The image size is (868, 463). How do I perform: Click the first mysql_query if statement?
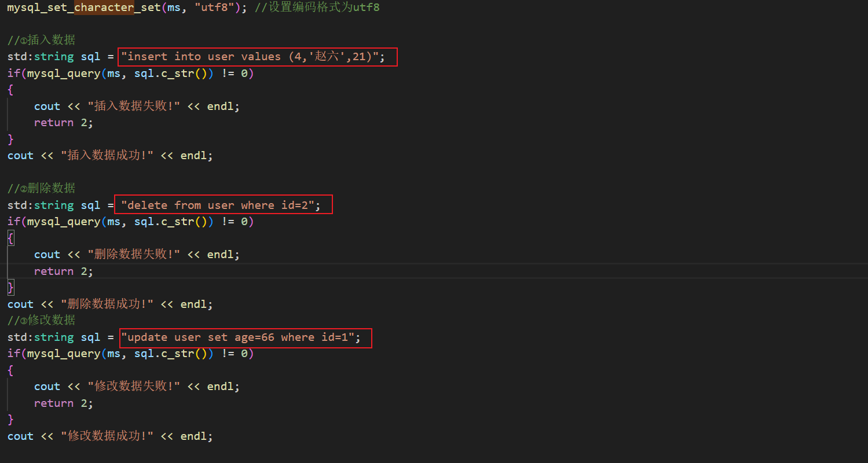coord(131,74)
